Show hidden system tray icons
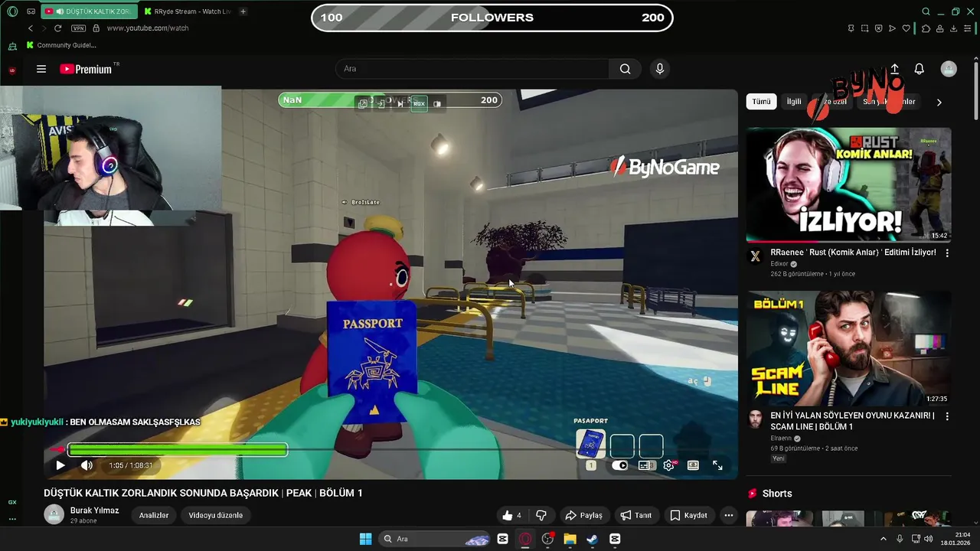Screen dimensions: 980x551 click(x=883, y=539)
